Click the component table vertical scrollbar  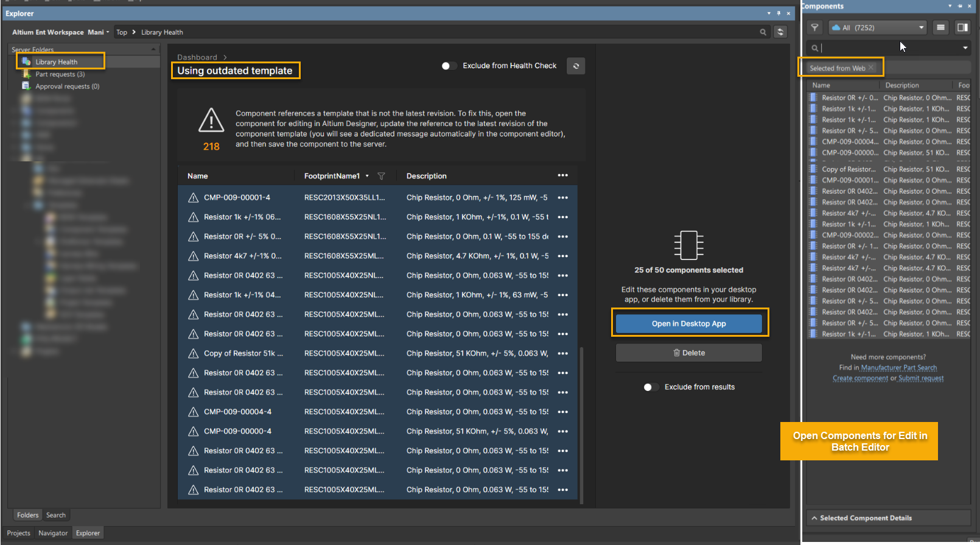click(x=581, y=425)
